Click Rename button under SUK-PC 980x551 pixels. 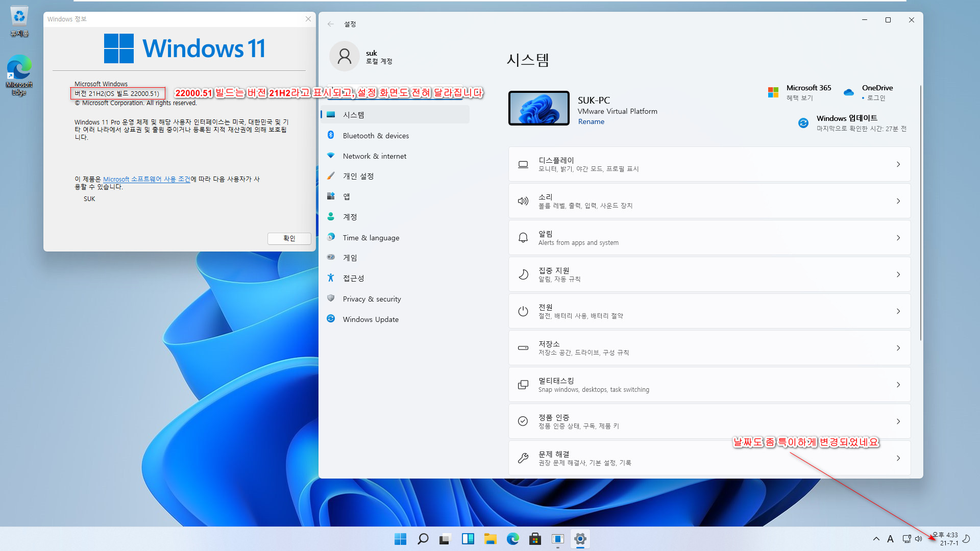point(591,121)
